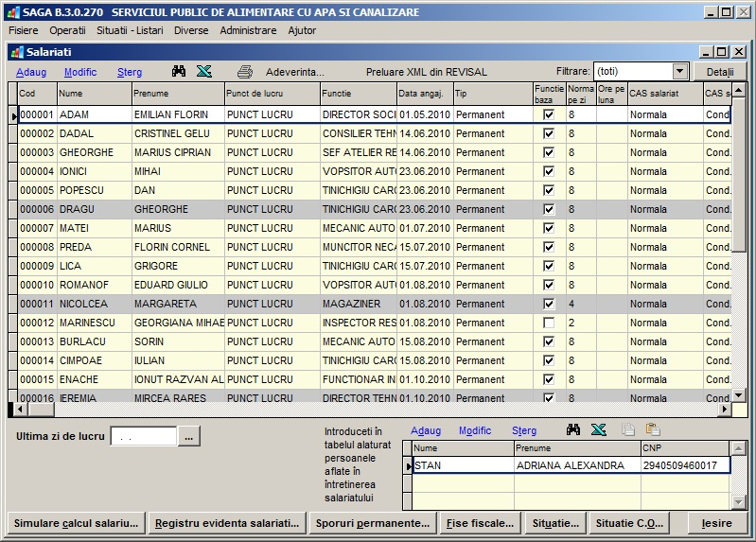Toggle Functie baza checkbox for POPESCU

pyautogui.click(x=549, y=190)
